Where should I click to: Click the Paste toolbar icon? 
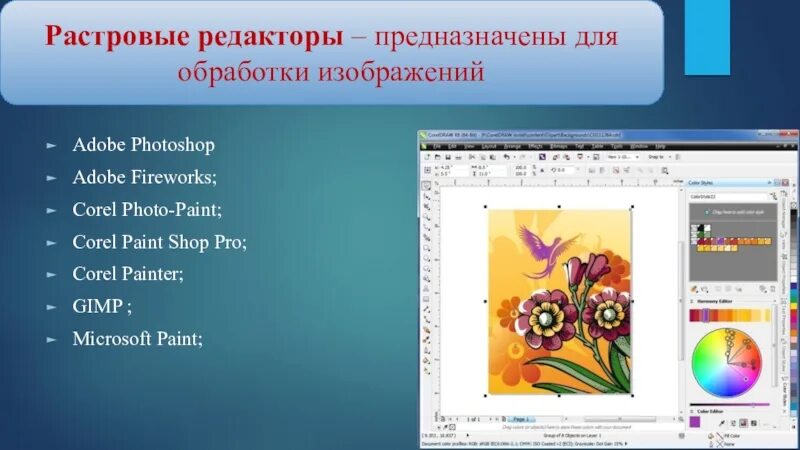point(492,157)
